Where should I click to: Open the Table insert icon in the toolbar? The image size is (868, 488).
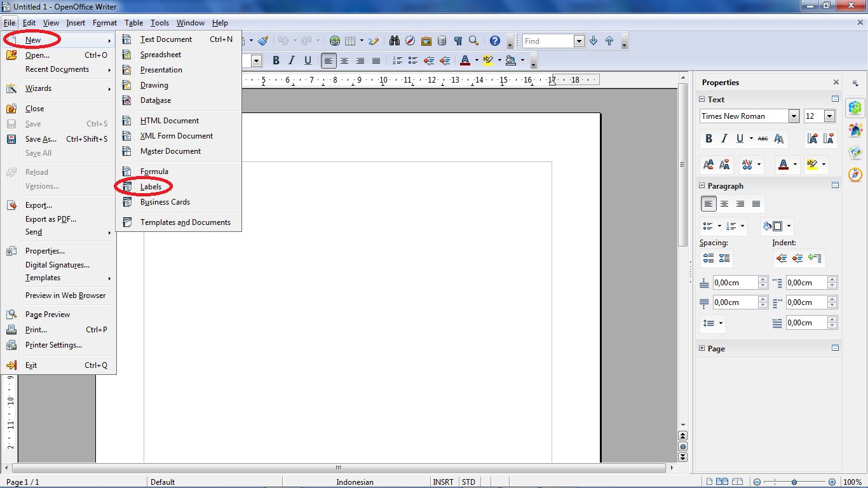349,41
